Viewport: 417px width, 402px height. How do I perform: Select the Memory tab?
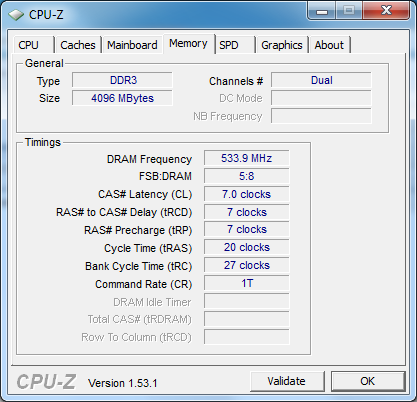[x=188, y=44]
